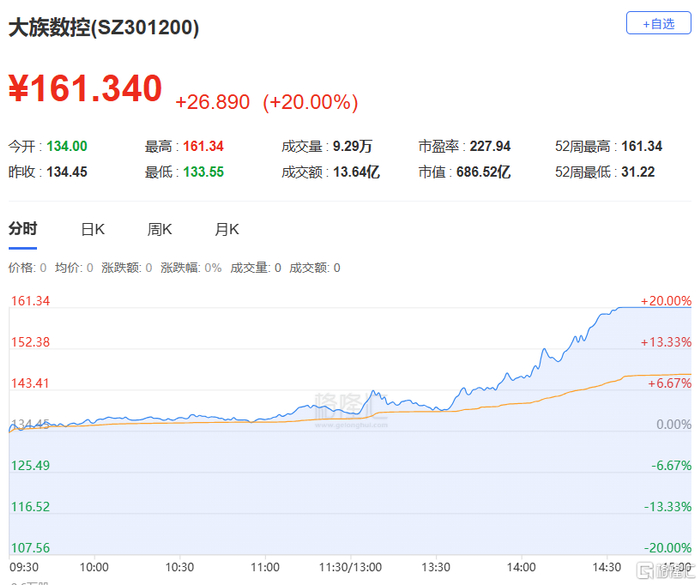Click the +13.33% right axis label
This screenshot has height=585, width=700.
[x=666, y=342]
